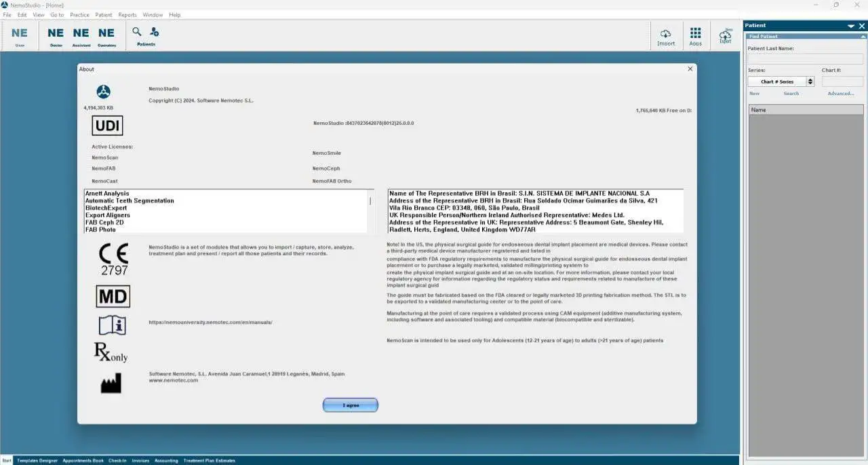This screenshot has width=868, height=465.
Task: Click the NemoSmile license label
Action: tap(327, 153)
